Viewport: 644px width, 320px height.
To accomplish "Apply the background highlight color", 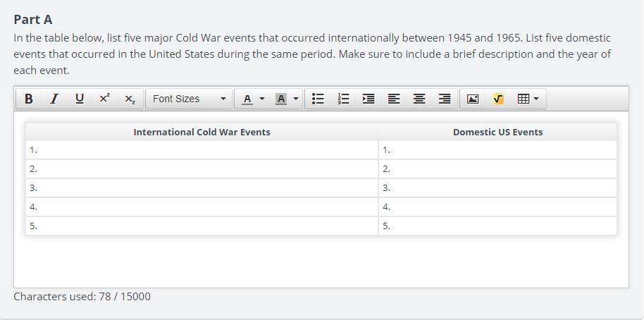I will coord(281,99).
